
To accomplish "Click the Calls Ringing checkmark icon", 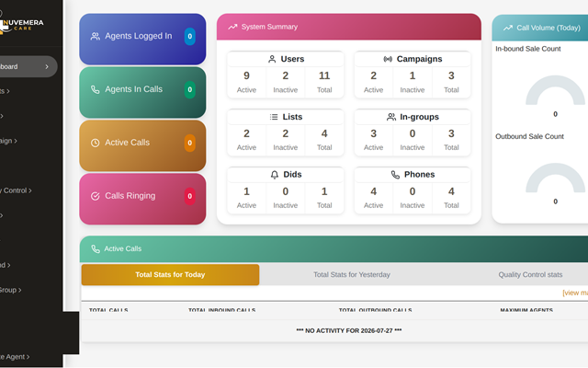I will click(96, 196).
